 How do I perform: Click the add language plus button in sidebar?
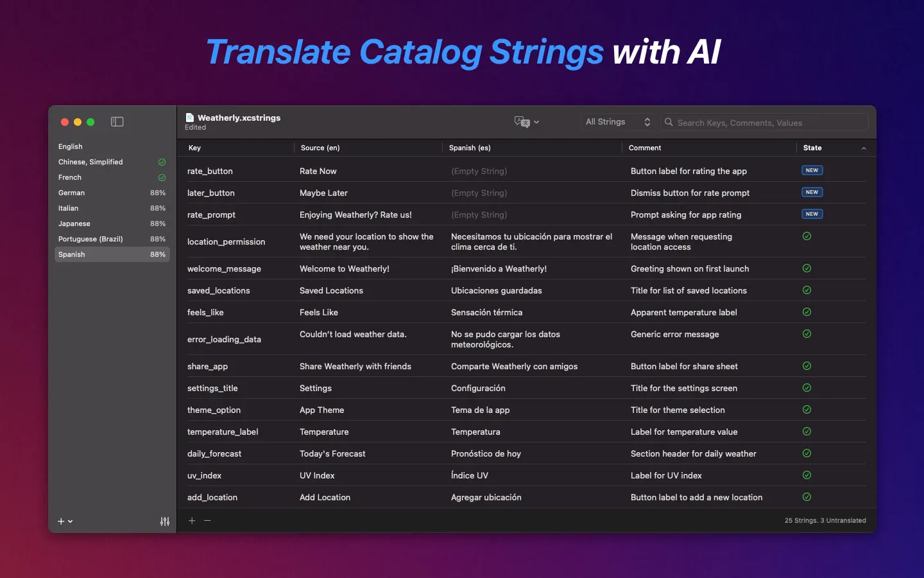coord(61,521)
